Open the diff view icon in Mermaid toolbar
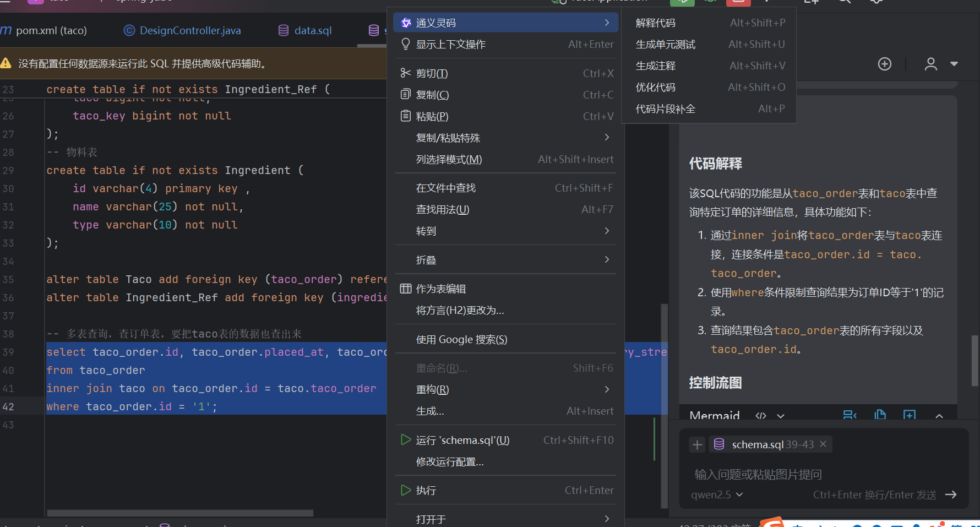 (850, 416)
